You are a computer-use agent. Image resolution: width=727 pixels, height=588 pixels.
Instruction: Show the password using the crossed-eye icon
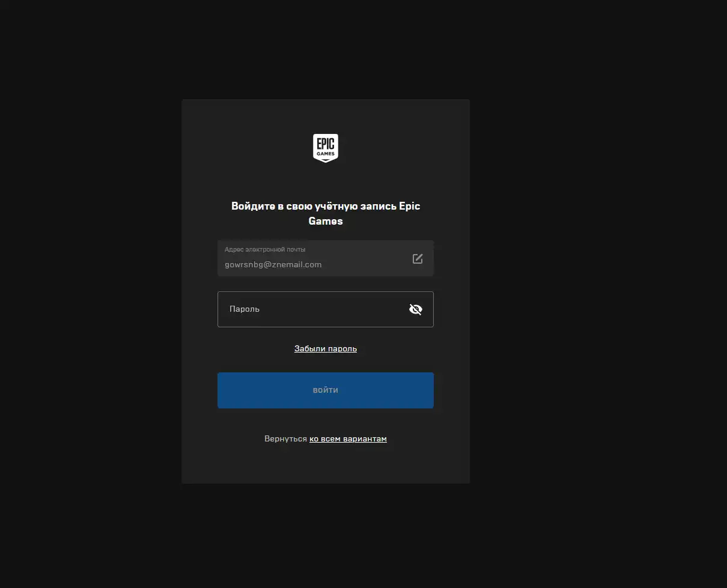point(415,309)
